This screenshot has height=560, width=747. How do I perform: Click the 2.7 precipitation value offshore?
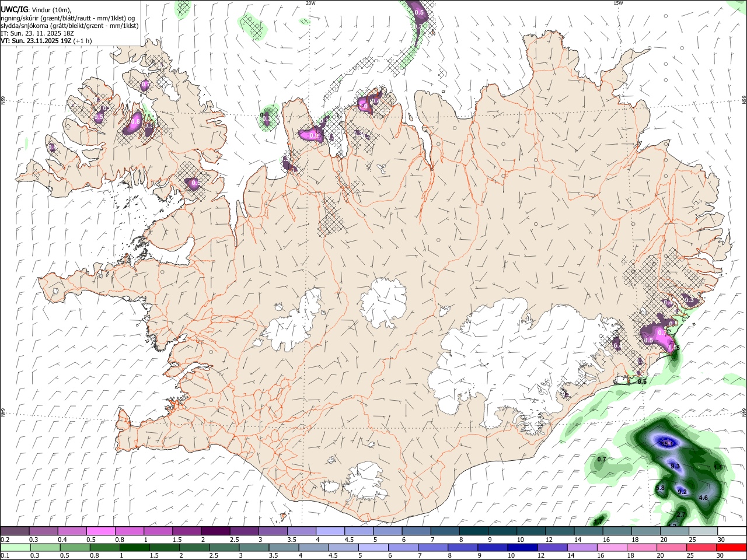pyautogui.click(x=680, y=514)
